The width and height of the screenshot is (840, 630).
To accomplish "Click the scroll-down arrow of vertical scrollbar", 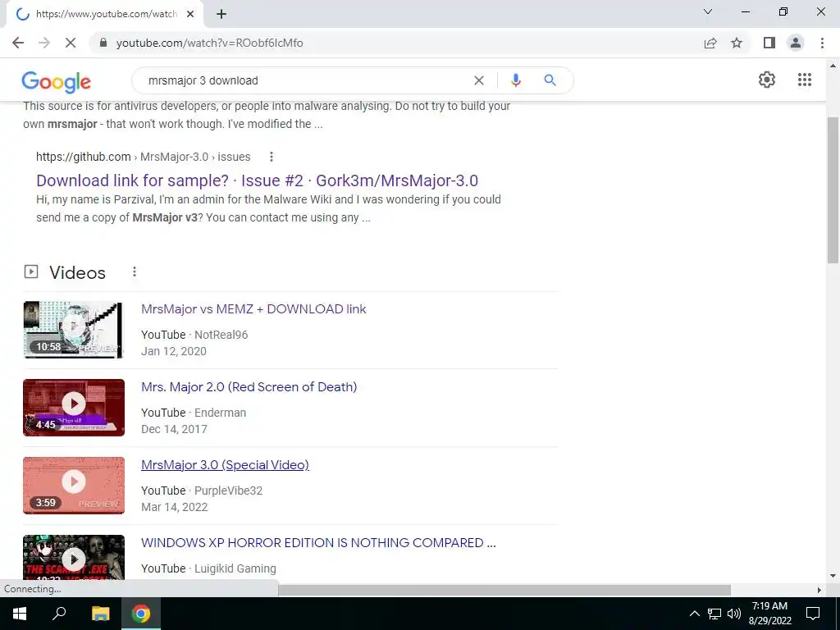I will tap(833, 577).
